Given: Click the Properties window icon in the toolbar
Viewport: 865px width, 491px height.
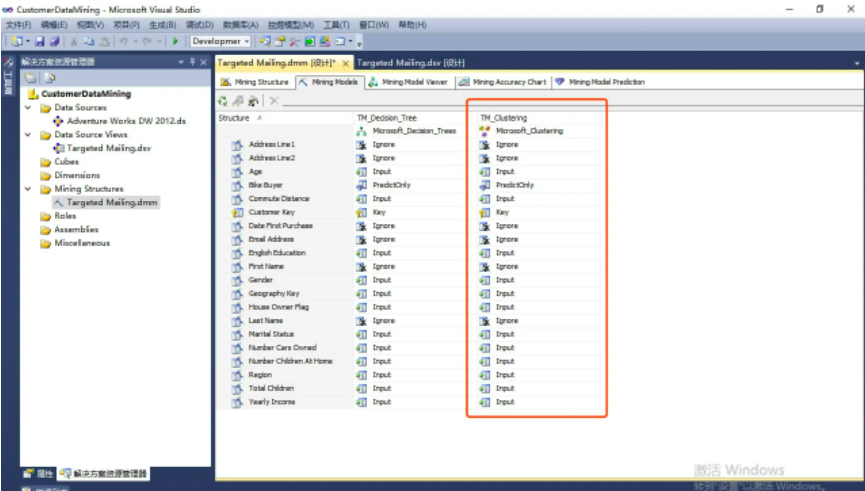Looking at the screenshot, I should [x=280, y=41].
